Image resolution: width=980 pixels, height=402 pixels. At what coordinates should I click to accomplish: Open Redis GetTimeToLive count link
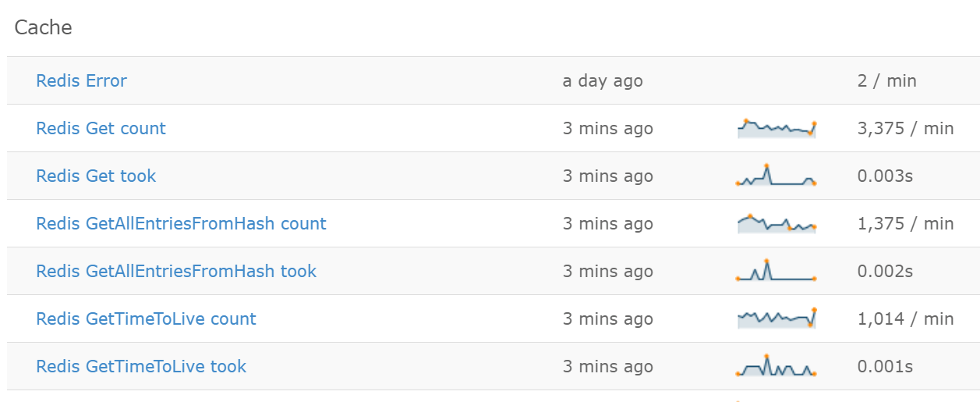[146, 318]
